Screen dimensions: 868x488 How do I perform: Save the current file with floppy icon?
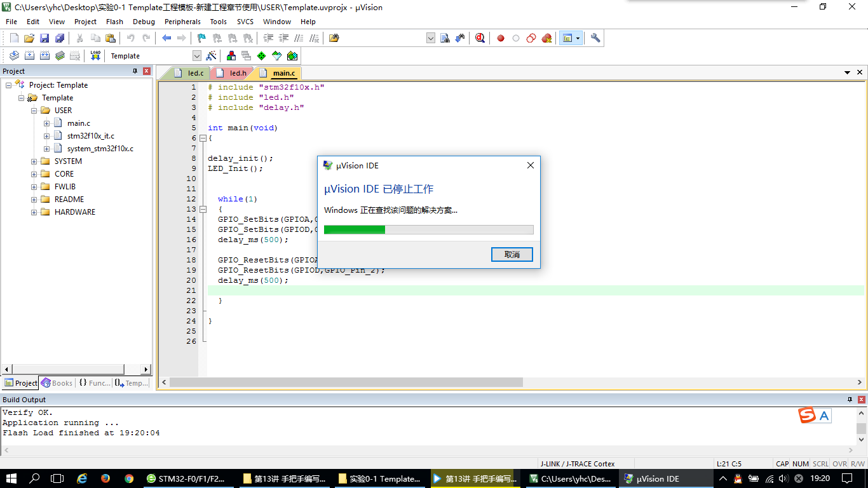tap(44, 38)
